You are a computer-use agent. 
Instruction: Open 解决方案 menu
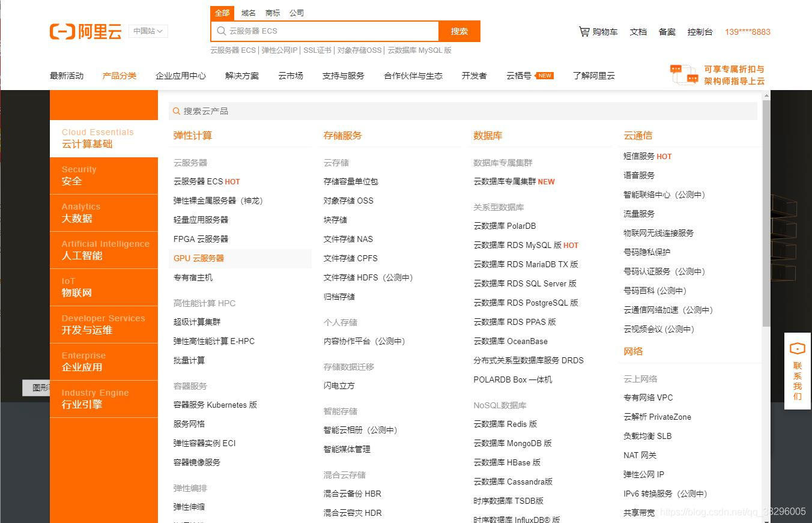pos(242,76)
